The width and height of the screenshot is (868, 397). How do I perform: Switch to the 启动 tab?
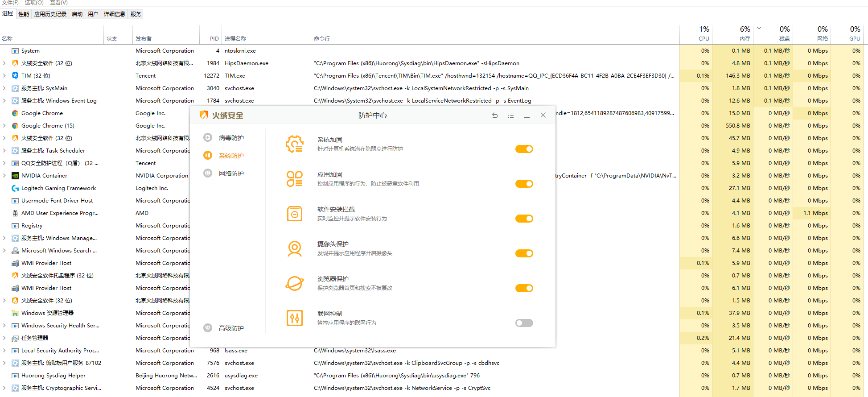[x=77, y=14]
